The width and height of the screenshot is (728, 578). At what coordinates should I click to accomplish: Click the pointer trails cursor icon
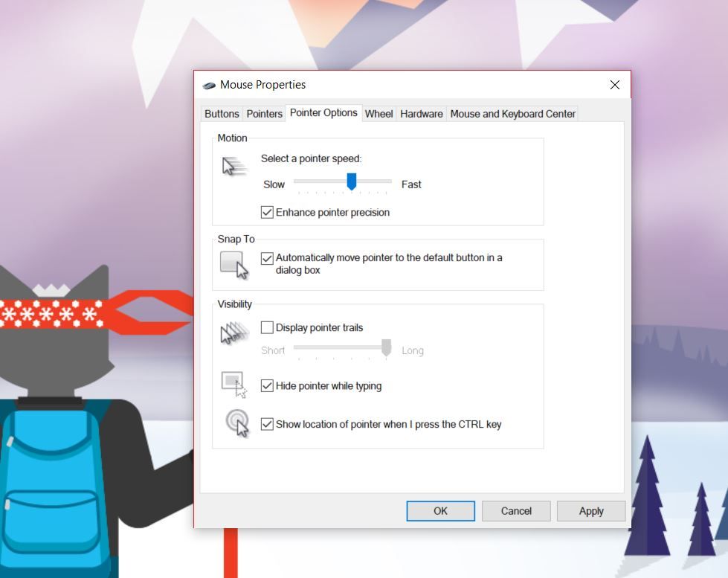pyautogui.click(x=231, y=333)
